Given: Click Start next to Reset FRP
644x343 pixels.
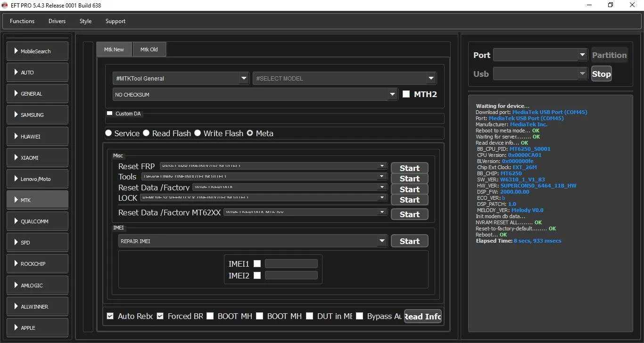Looking at the screenshot, I should (x=409, y=168).
